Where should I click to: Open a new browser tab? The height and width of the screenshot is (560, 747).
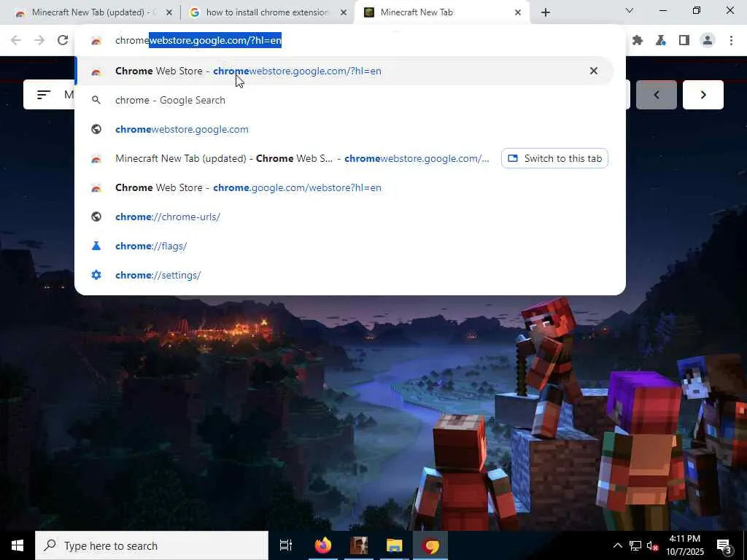point(546,13)
